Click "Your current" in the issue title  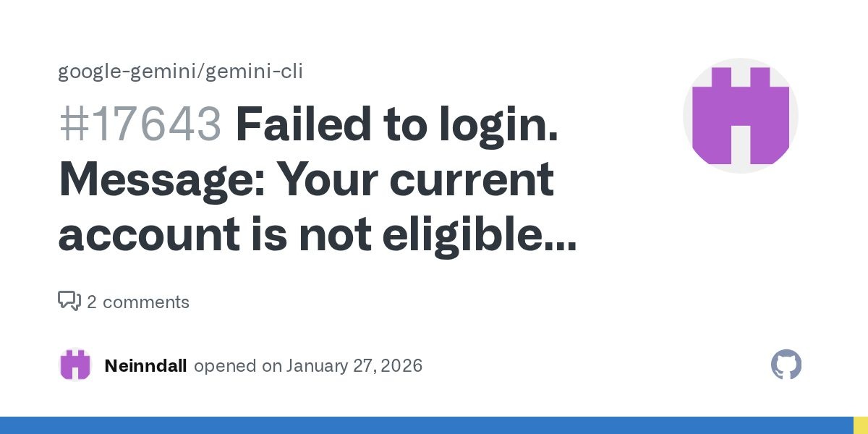[417, 179]
